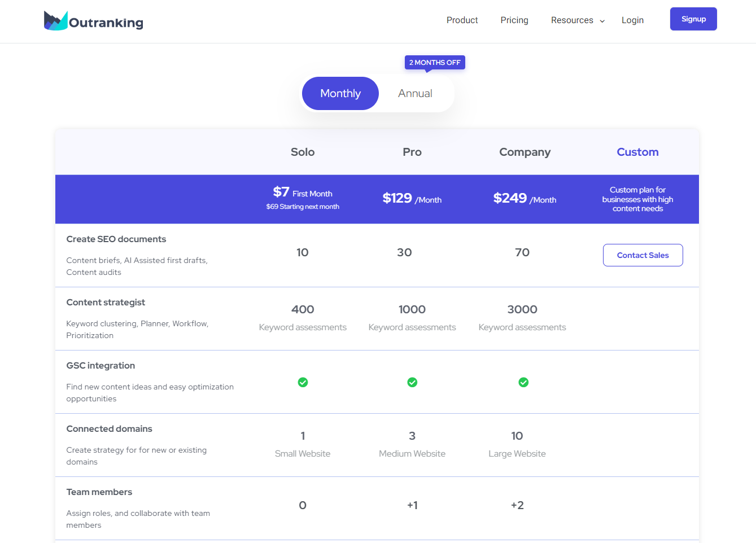756x543 pixels.
Task: Select the Solo plan header
Action: (x=303, y=152)
